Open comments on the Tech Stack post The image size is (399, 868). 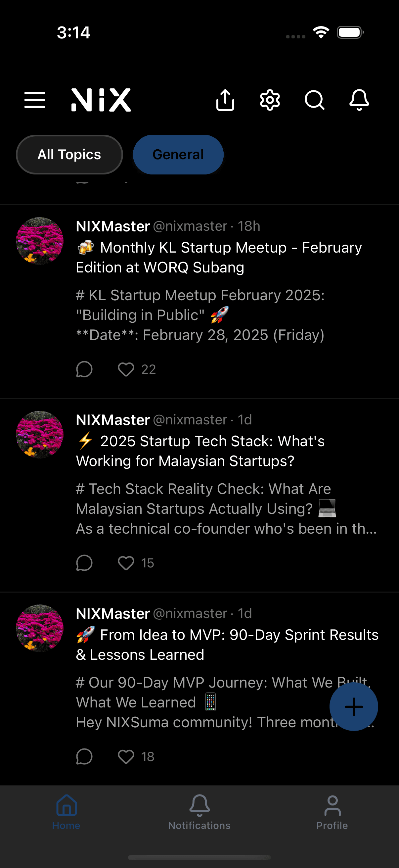[x=84, y=562]
